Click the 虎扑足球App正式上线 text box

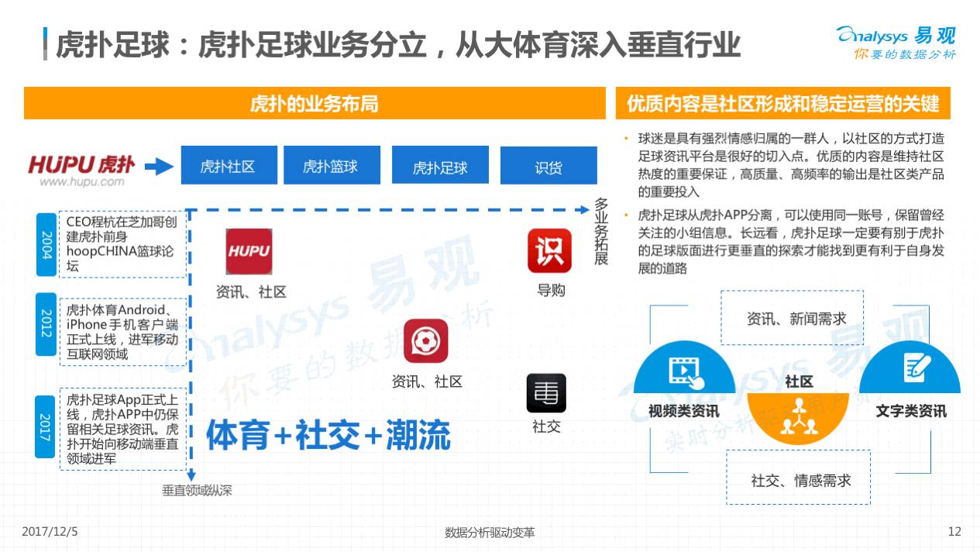tap(122, 429)
